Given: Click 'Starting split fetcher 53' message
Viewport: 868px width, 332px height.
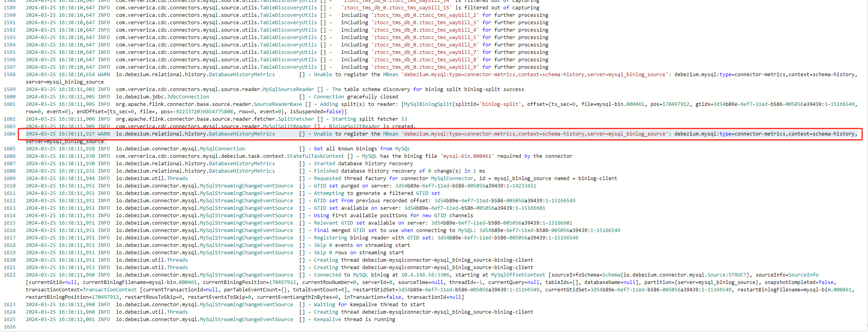Looking at the screenshot, I should (x=369, y=119).
